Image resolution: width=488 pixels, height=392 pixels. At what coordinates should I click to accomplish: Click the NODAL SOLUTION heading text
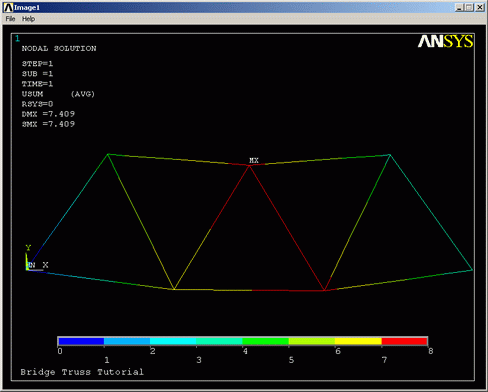(x=59, y=49)
